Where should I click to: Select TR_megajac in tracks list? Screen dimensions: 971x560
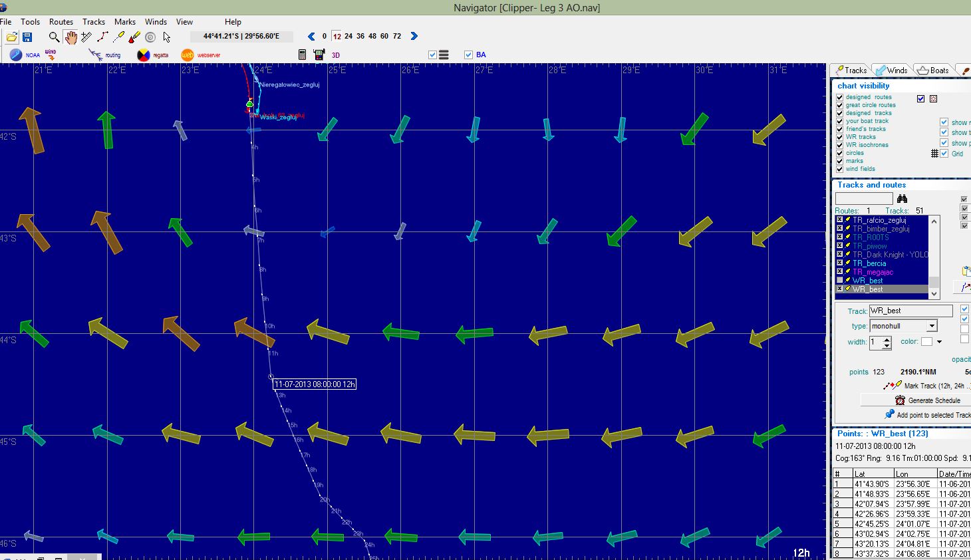[882, 272]
